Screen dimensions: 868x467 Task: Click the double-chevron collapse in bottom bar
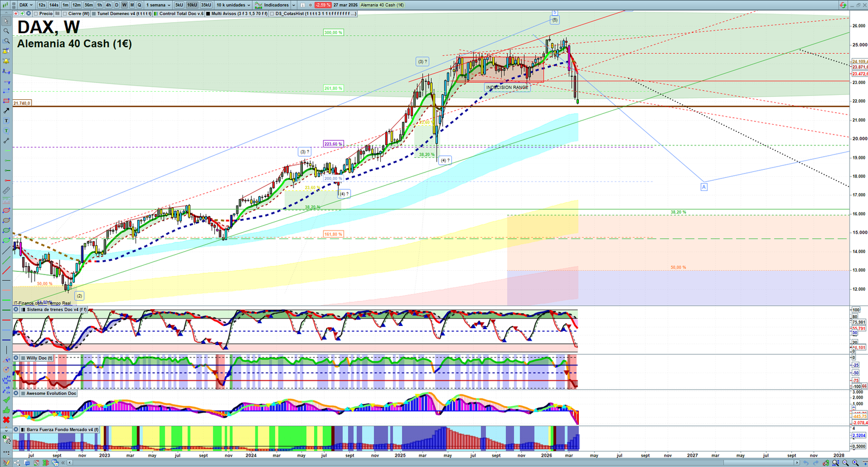(x=63, y=463)
